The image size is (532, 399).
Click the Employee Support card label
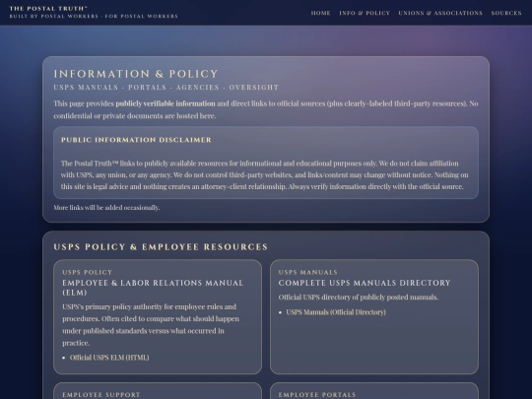click(101, 395)
